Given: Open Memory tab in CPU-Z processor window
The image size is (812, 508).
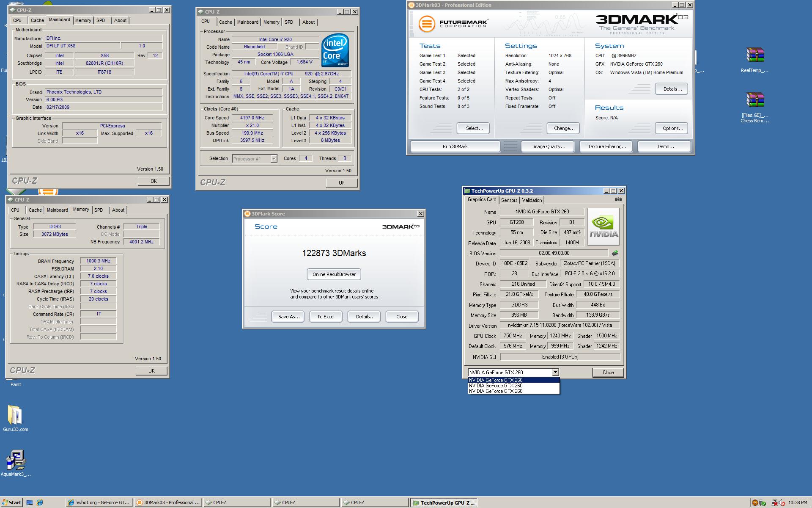Looking at the screenshot, I should click(271, 22).
